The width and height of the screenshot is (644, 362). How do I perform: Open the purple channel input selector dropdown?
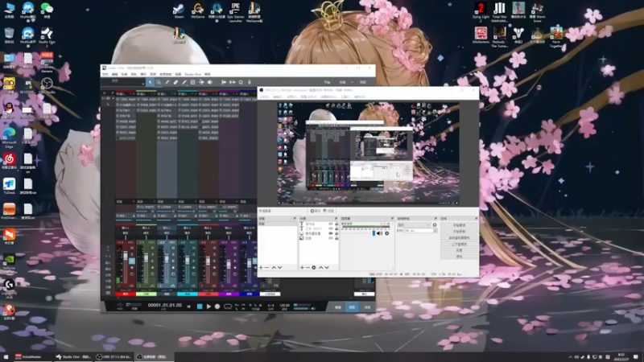click(x=229, y=228)
